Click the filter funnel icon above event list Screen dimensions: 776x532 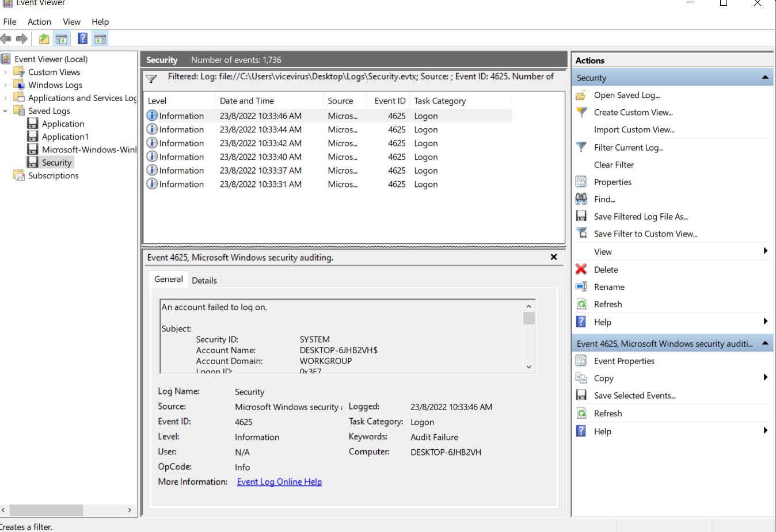(x=151, y=79)
